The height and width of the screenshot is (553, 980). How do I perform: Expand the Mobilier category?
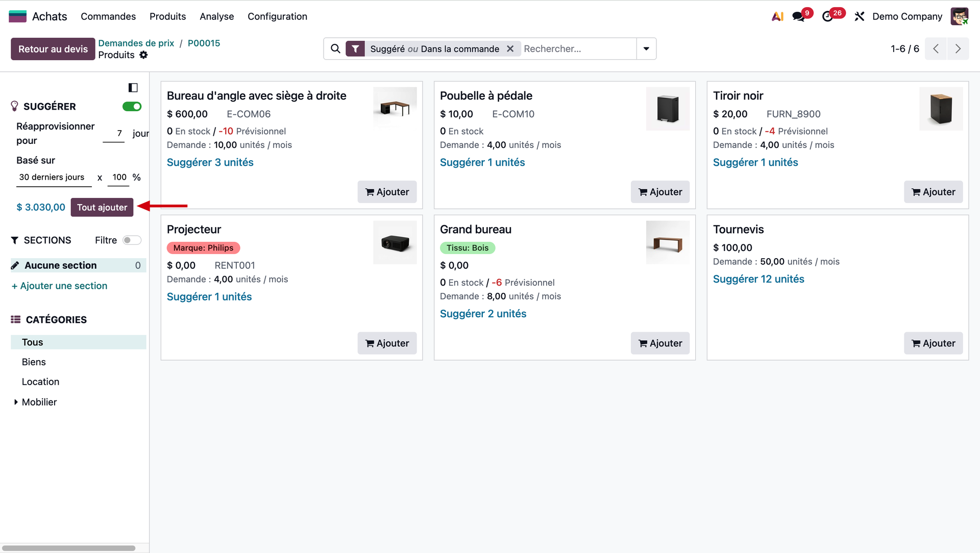click(16, 402)
